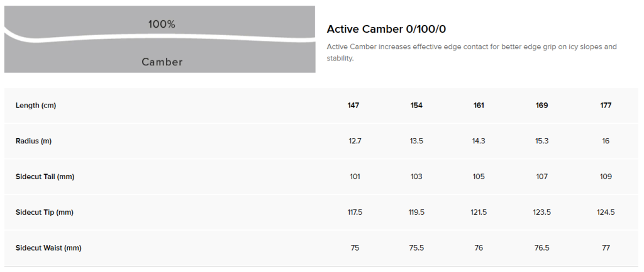
Task: Click the 124.5 sidecut tip value
Action: pos(606,212)
